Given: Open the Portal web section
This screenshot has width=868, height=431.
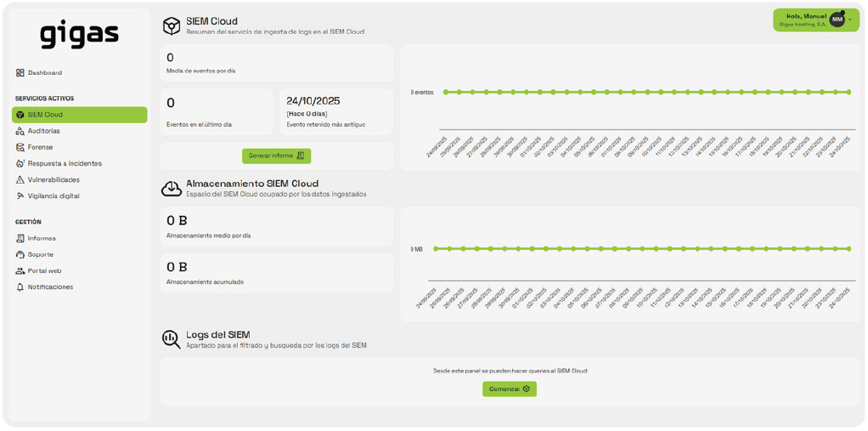Looking at the screenshot, I should pyautogui.click(x=44, y=271).
